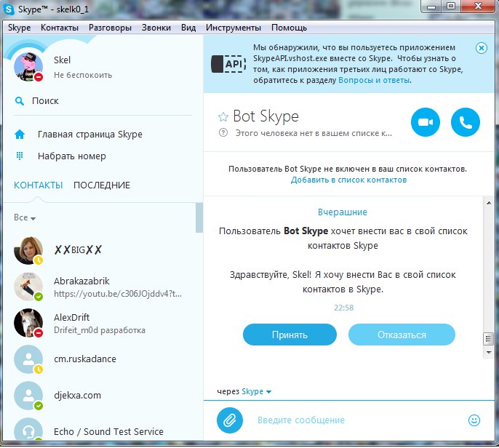This screenshot has width=499, height=448.
Task: Open the Контакты menu
Action: pyautogui.click(x=60, y=28)
